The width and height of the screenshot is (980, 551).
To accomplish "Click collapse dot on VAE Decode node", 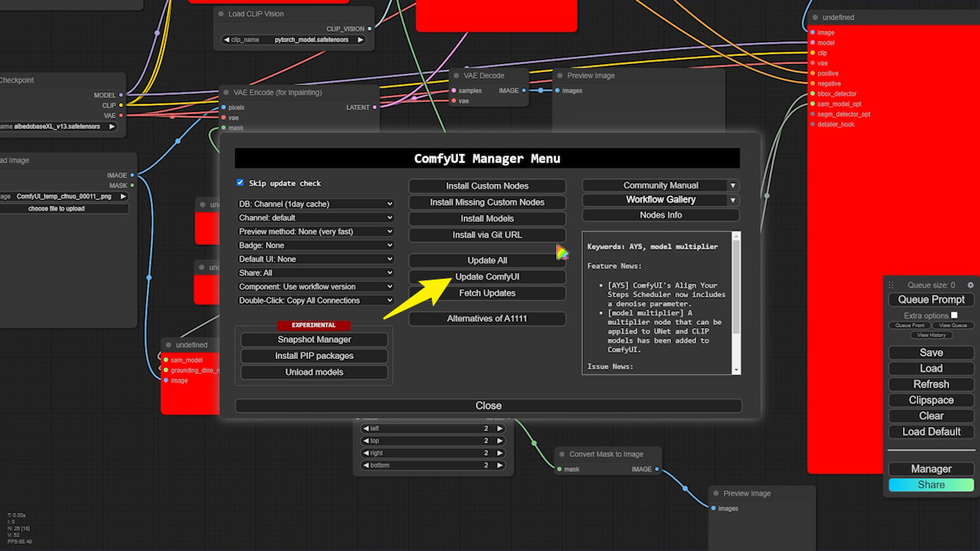I will point(456,75).
